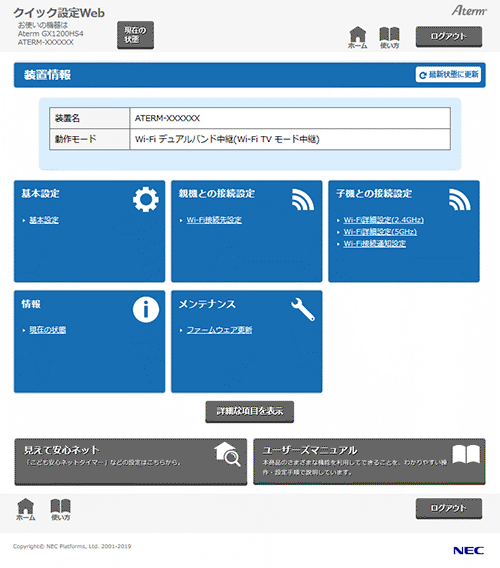Click the gear icon in 基本設定 panel
The height and width of the screenshot is (568, 500).
pos(146,200)
